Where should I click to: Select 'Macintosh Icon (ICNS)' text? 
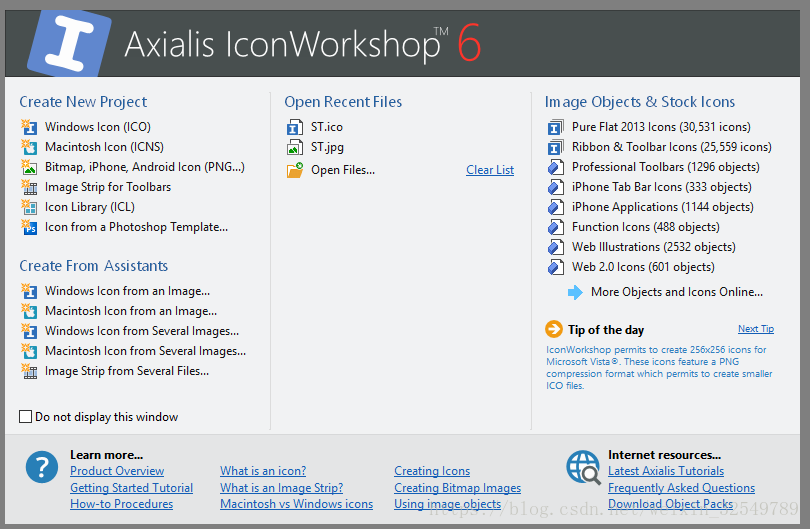tap(104, 147)
